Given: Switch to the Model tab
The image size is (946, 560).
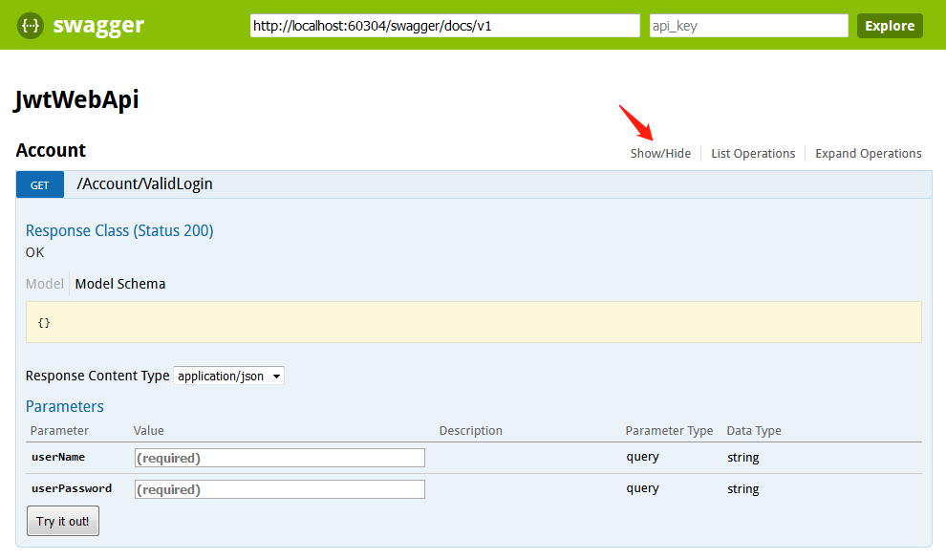Looking at the screenshot, I should [x=45, y=284].
